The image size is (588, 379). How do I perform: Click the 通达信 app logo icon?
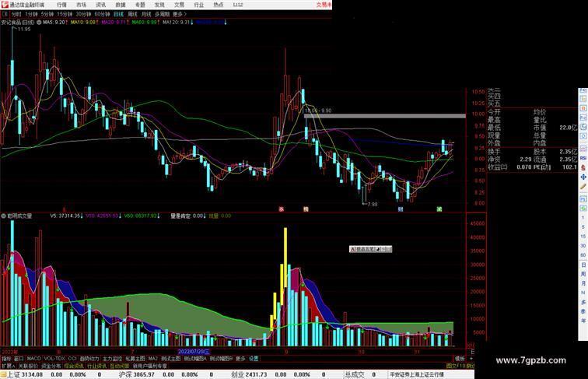[x=5, y=5]
